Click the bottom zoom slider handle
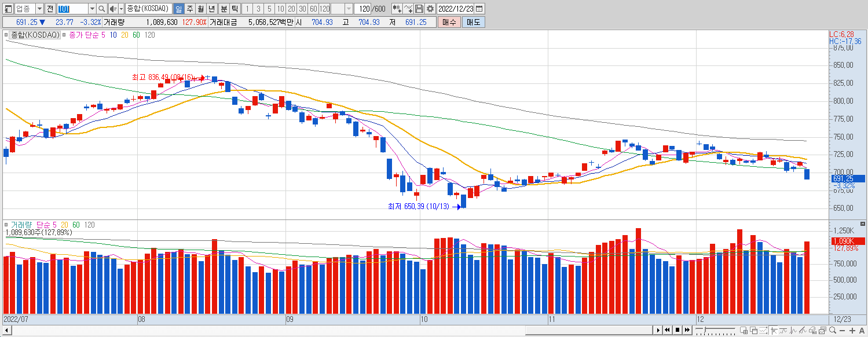This screenshot has width=868, height=337. point(705,330)
